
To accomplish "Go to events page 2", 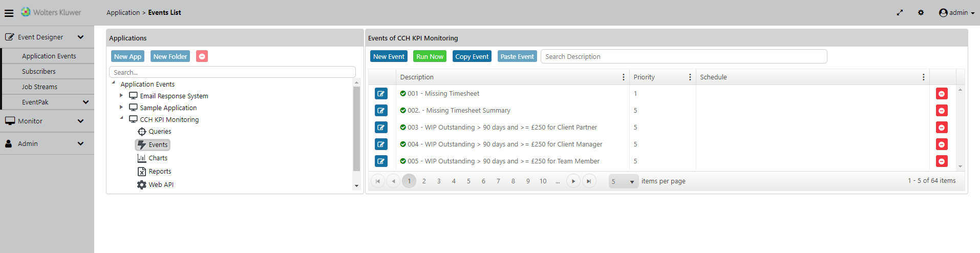I will 424,181.
